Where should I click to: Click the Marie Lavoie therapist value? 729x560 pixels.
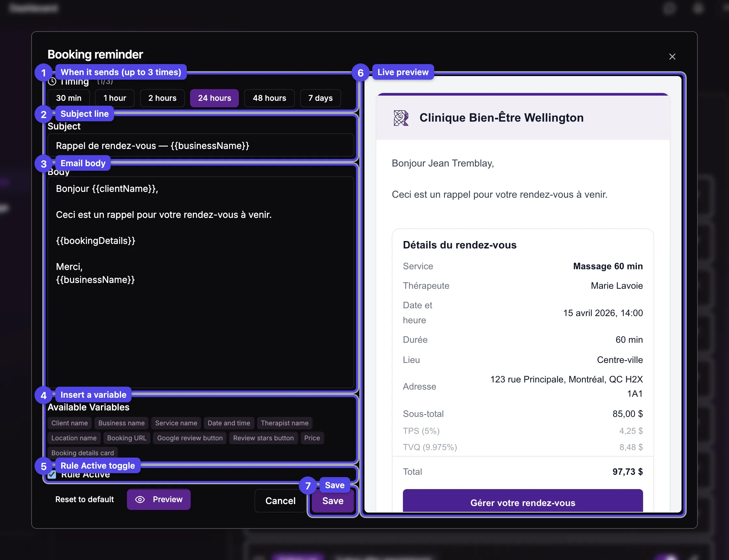(x=617, y=286)
